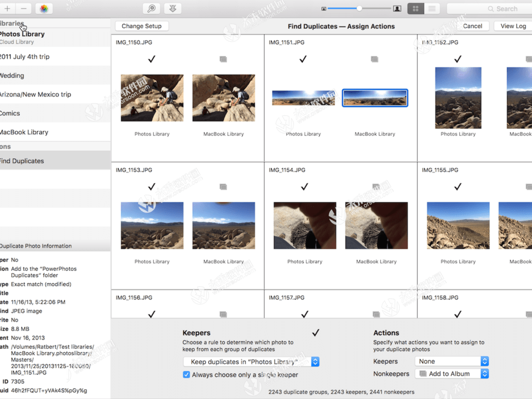Click the merge libraries arrow icon in toolbar

(172, 8)
